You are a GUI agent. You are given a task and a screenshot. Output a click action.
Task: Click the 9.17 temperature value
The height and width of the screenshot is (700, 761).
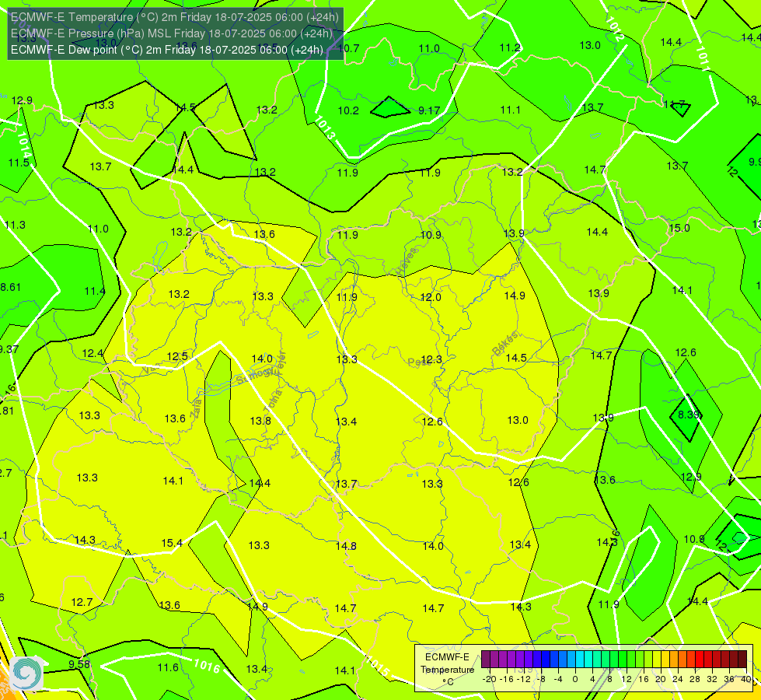point(429,110)
